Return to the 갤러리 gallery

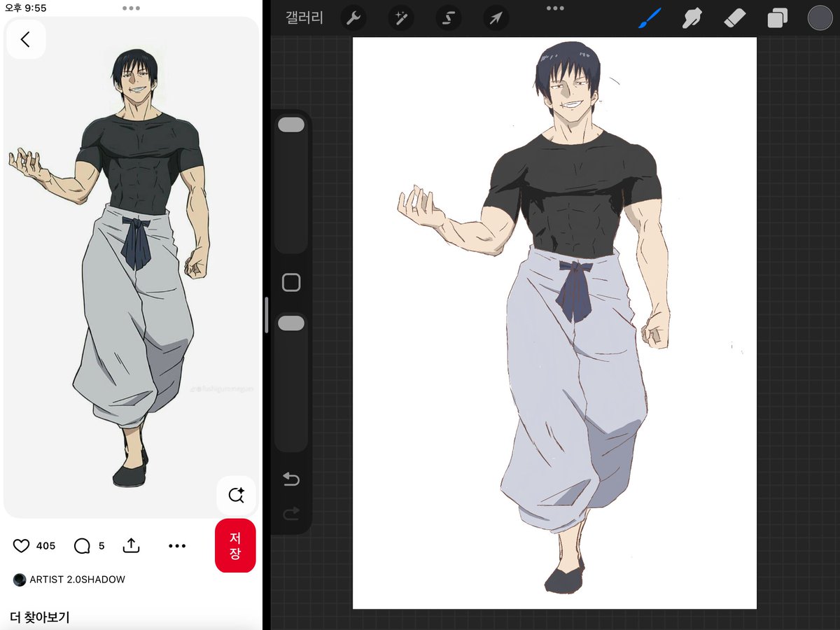click(304, 18)
